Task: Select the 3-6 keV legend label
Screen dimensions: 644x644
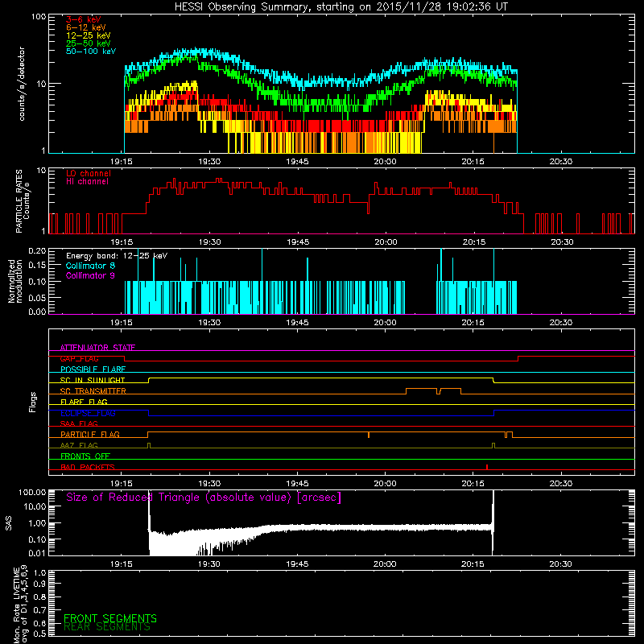Action: tap(84, 19)
